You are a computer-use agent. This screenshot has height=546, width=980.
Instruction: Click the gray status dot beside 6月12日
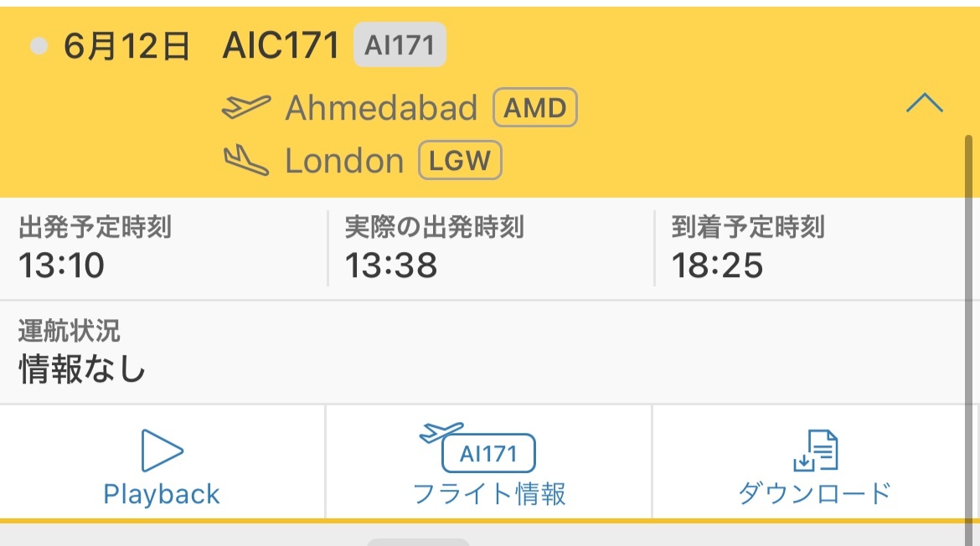click(39, 45)
